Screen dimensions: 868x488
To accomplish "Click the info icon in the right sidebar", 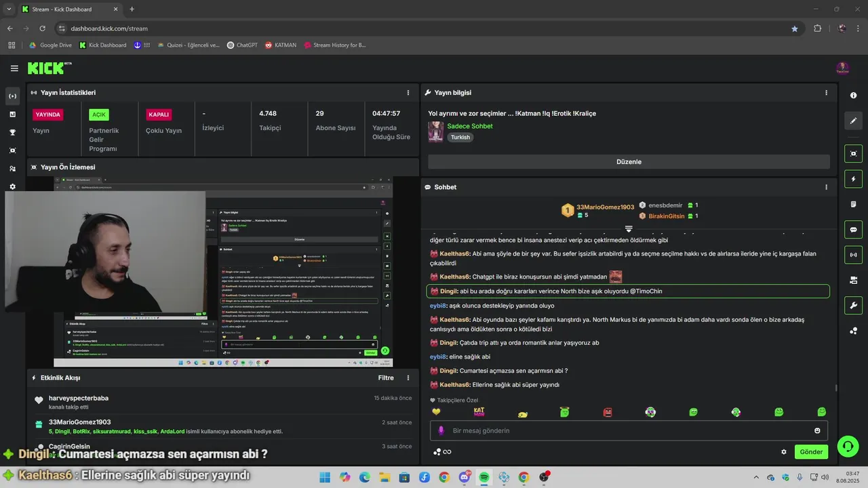I will 853,96.
